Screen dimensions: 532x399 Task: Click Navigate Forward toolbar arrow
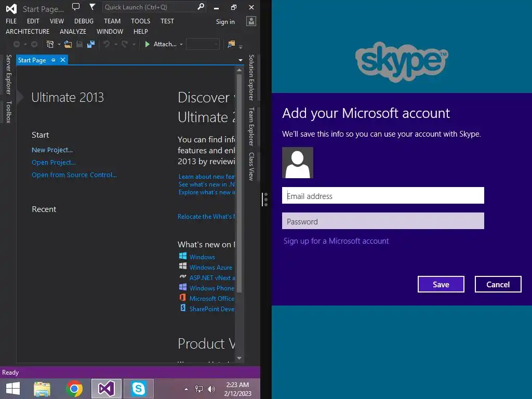(34, 44)
